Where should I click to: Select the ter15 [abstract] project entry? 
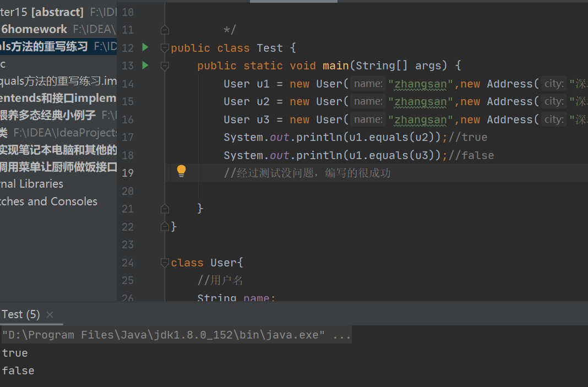pyautogui.click(x=58, y=12)
